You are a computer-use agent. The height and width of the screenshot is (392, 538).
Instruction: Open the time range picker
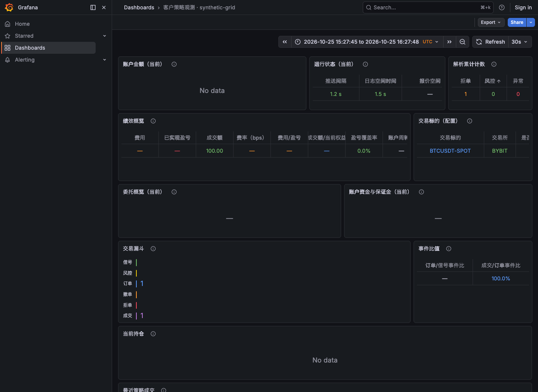pos(367,42)
